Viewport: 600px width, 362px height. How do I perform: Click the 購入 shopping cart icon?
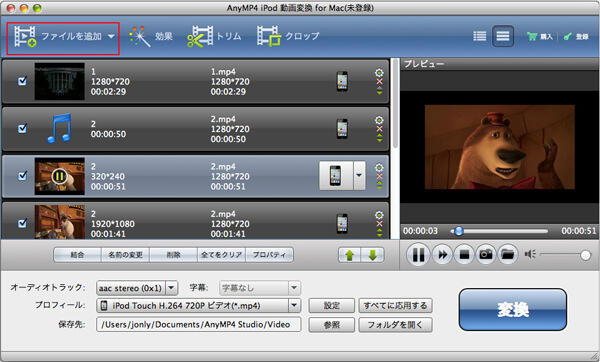[x=532, y=36]
